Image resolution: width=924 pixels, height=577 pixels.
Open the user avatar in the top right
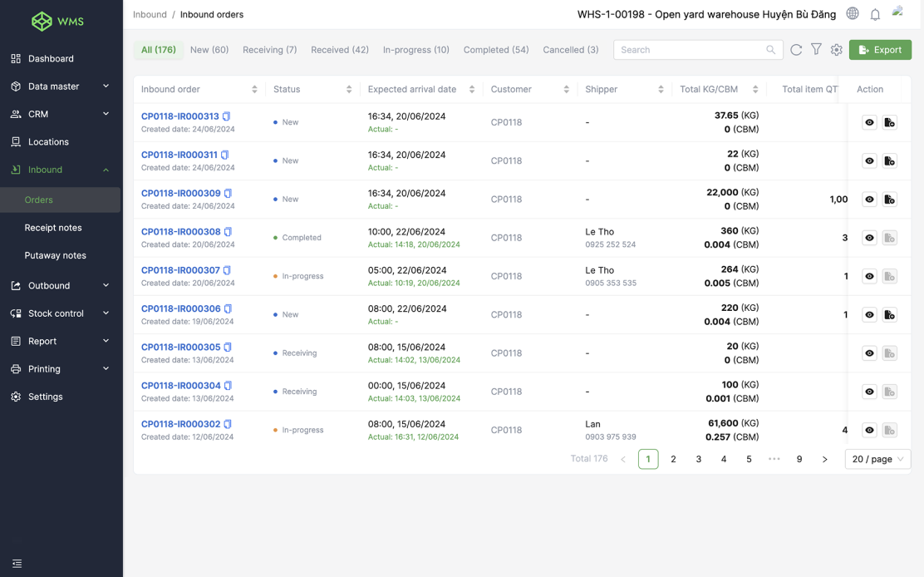897,11
